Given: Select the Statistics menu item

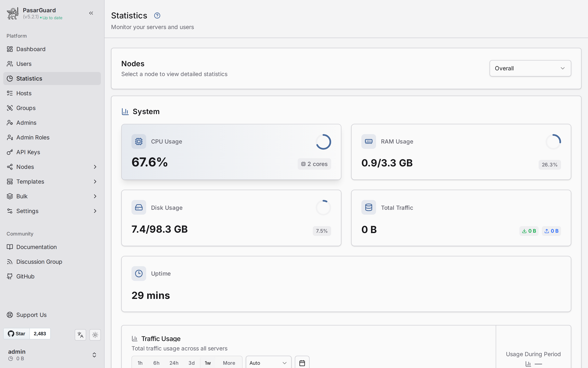Looking at the screenshot, I should coord(52,78).
